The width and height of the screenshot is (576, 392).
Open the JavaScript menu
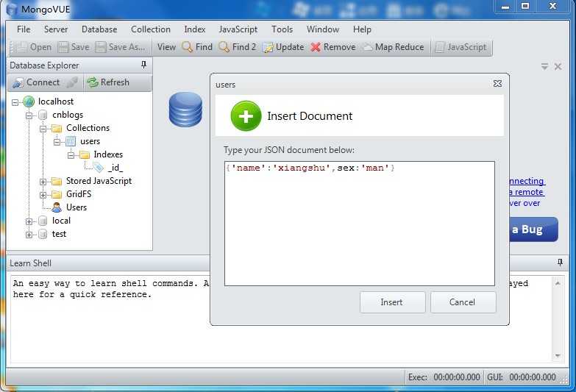[238, 29]
